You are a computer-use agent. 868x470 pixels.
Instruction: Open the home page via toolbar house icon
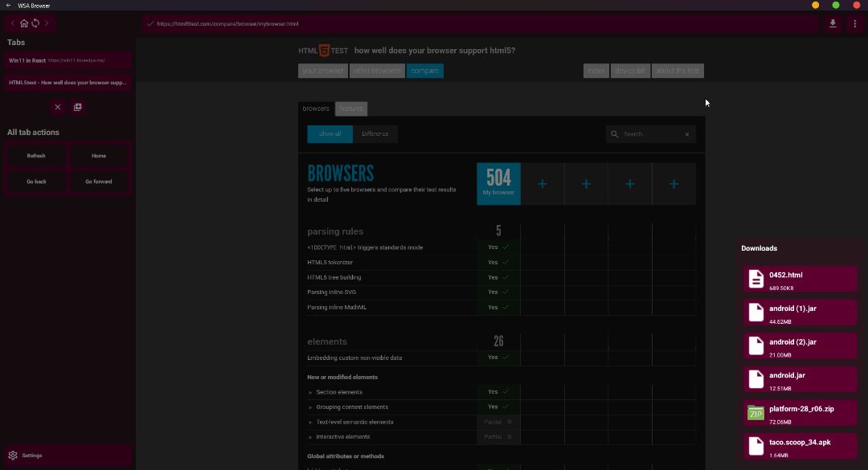[24, 23]
